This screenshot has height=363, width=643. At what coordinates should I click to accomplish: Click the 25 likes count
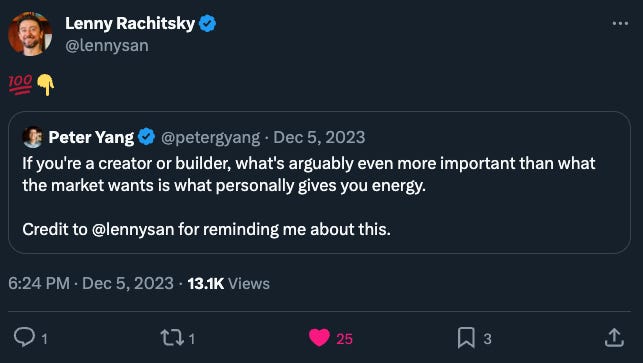344,339
